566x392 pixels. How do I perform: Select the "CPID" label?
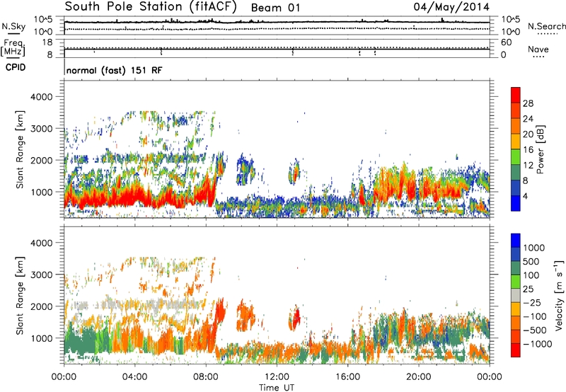16,67
